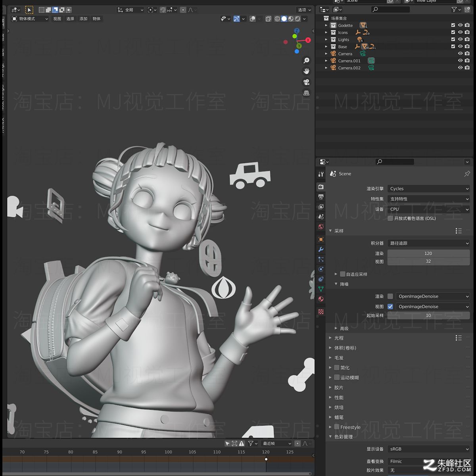Enable render denoise checkbox
Viewport: 476px width, 476px height.
(x=390, y=296)
